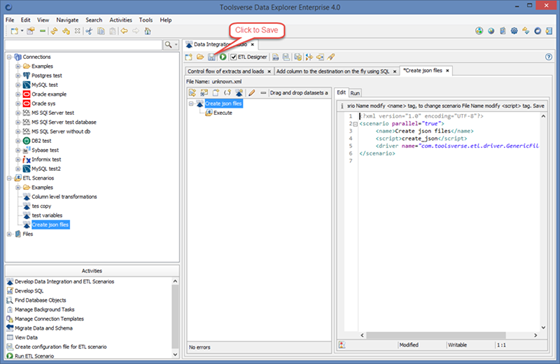The width and height of the screenshot is (560, 364).
Task: Collapse the ETL Scenarios tree node
Action: coord(9,178)
